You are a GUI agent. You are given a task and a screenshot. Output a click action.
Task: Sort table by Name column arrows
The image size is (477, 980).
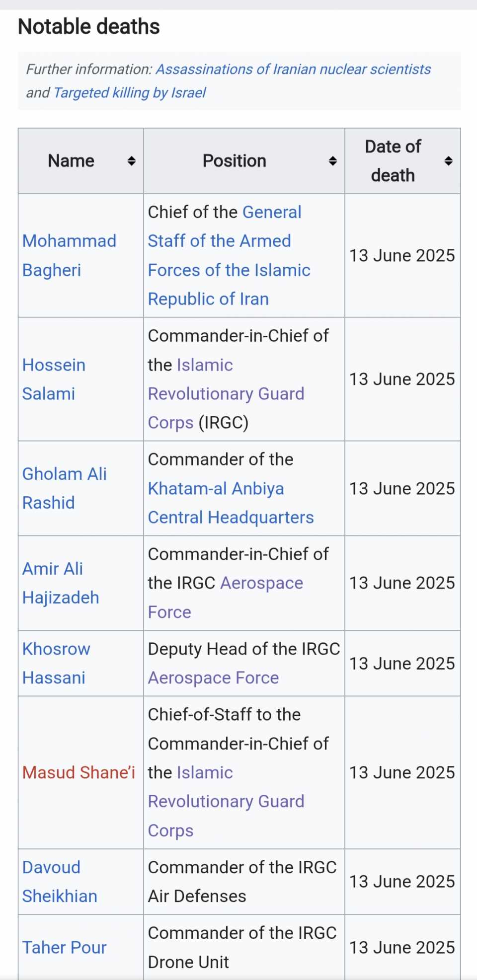tap(131, 161)
